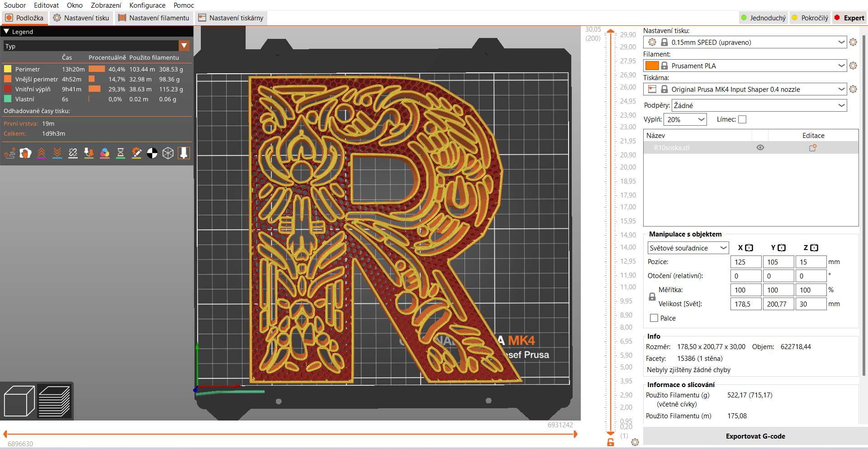Select Jednoduchý mode
This screenshot has width=868, height=449.
point(763,18)
